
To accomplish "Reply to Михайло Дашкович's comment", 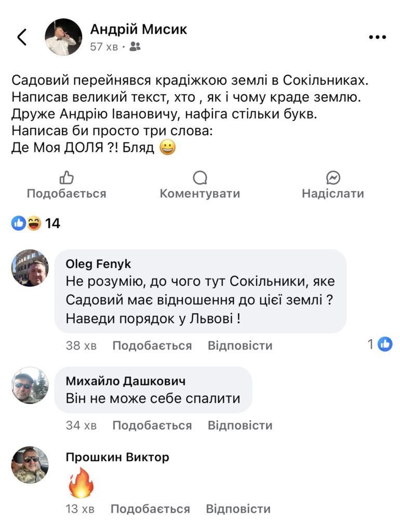I will pos(240,425).
